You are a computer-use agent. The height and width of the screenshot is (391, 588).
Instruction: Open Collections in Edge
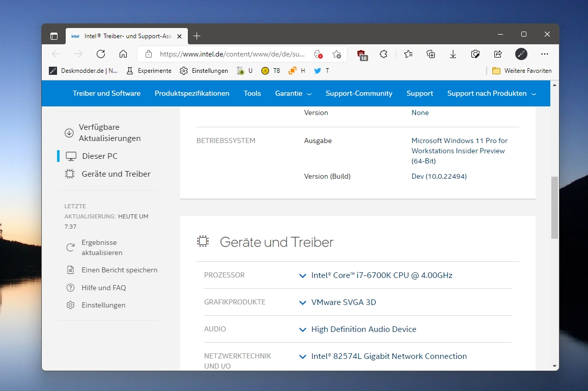click(431, 54)
